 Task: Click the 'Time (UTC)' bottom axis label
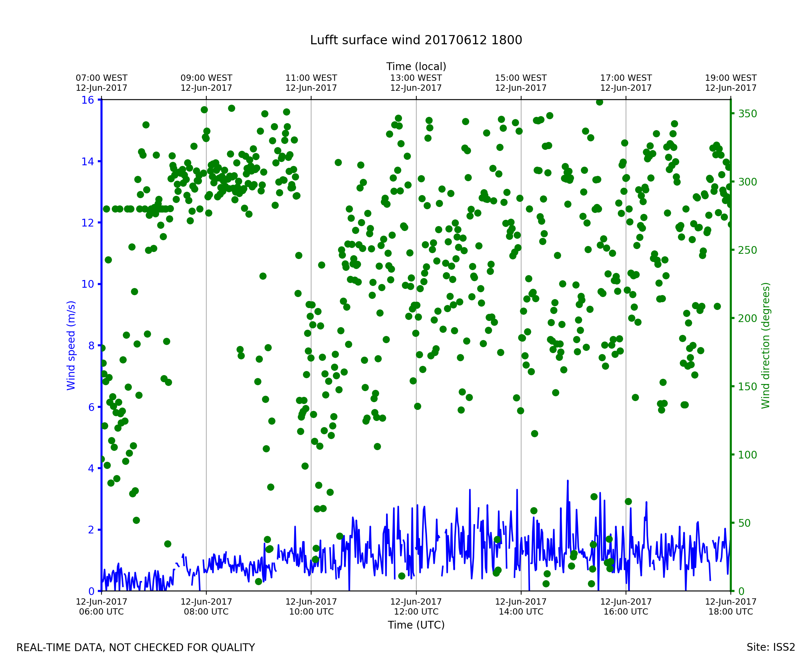(416, 625)
